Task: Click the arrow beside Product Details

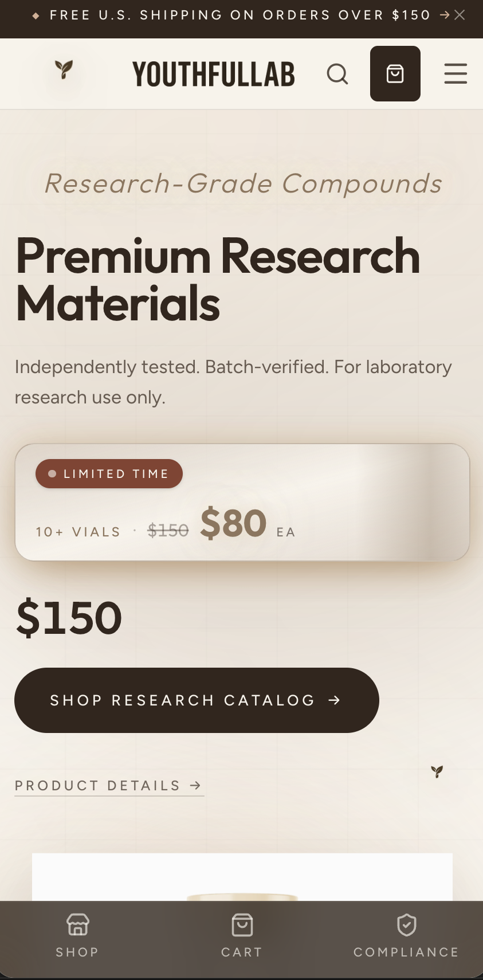Action: tap(195, 785)
